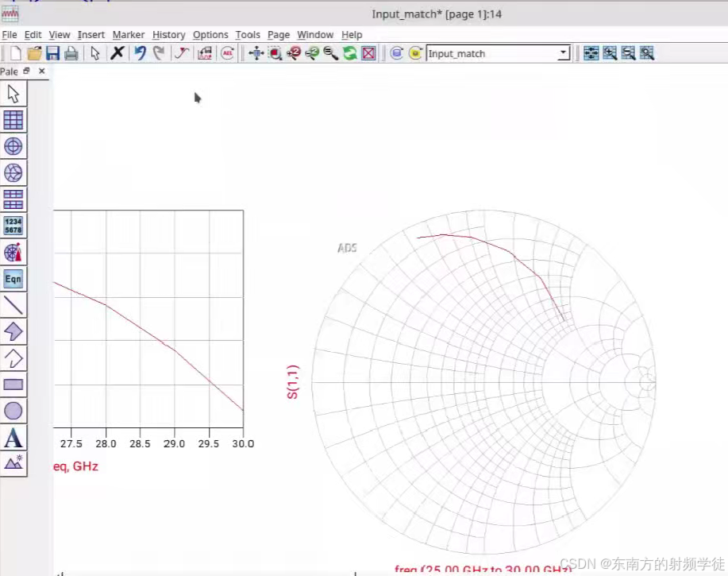Image resolution: width=728 pixels, height=576 pixels.
Task: Click the plot zoom-in icon
Action: 610,53
